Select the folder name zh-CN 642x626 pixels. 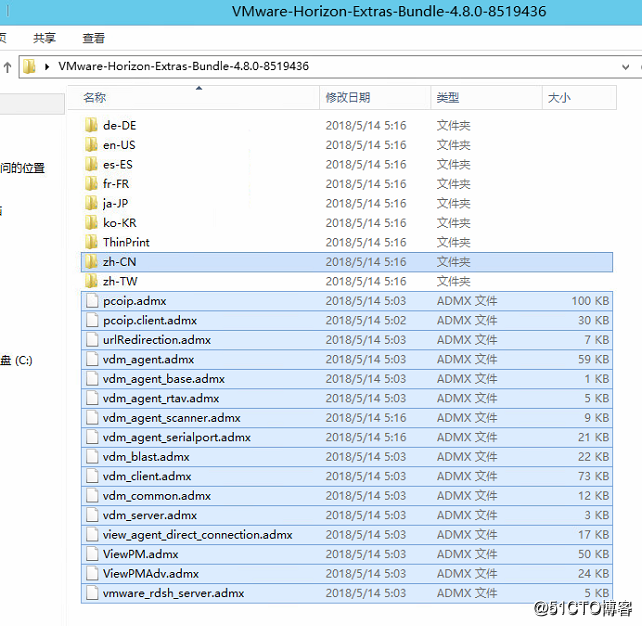coord(119,262)
